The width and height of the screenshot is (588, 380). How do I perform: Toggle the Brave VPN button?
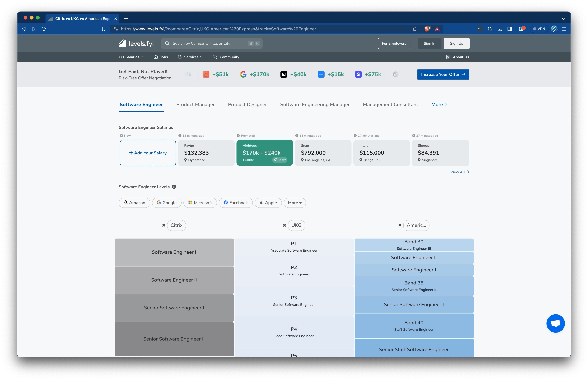(539, 29)
